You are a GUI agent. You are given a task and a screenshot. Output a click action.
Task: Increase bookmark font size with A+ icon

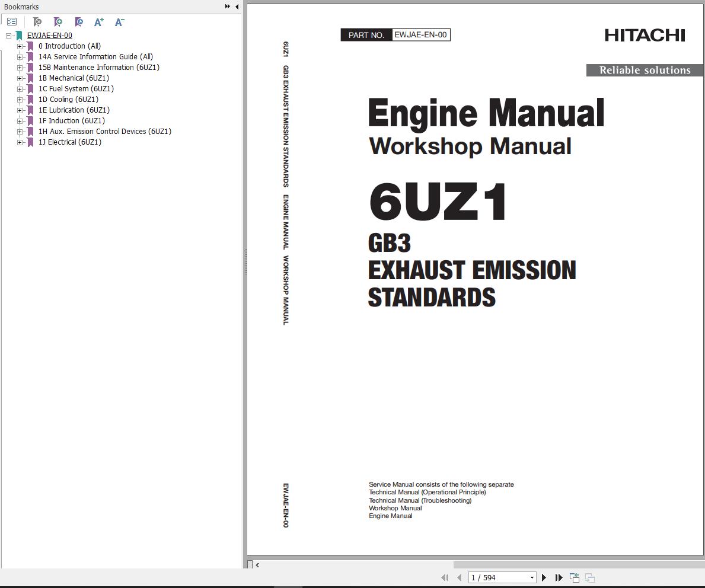point(99,21)
